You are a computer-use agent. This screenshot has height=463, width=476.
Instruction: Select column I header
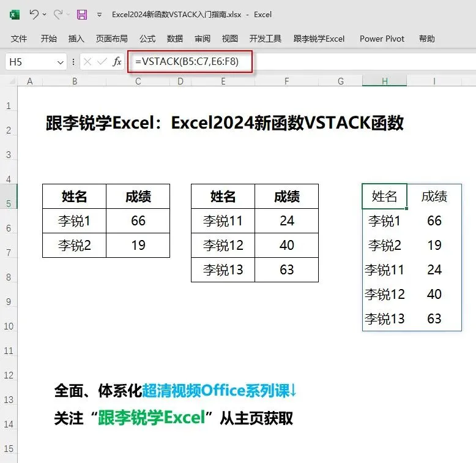point(434,81)
